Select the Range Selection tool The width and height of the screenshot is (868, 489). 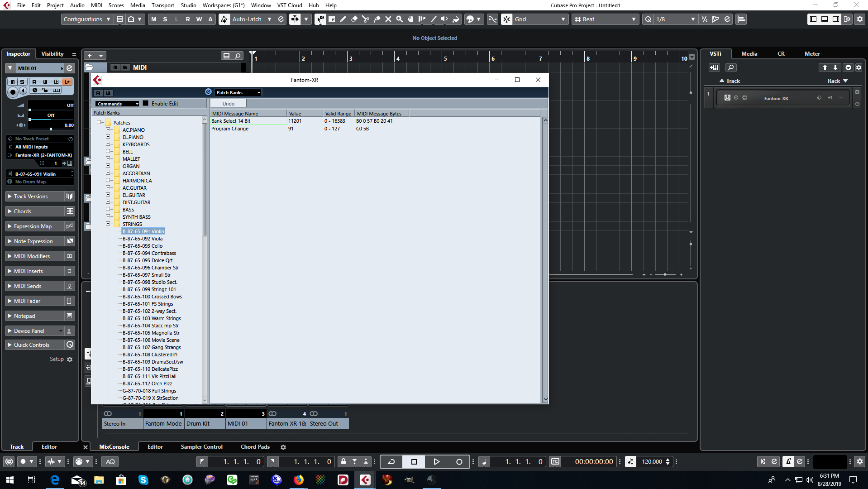click(332, 19)
